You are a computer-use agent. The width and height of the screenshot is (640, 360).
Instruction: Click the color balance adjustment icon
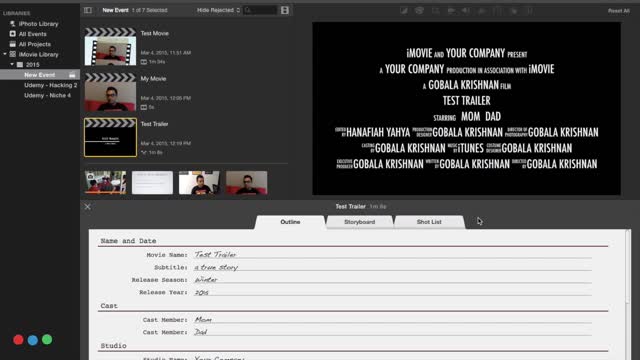coord(404,11)
